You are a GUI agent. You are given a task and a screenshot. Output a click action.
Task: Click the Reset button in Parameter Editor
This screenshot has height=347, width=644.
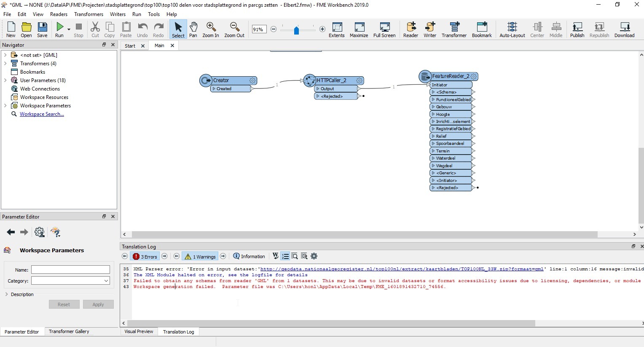pos(64,304)
